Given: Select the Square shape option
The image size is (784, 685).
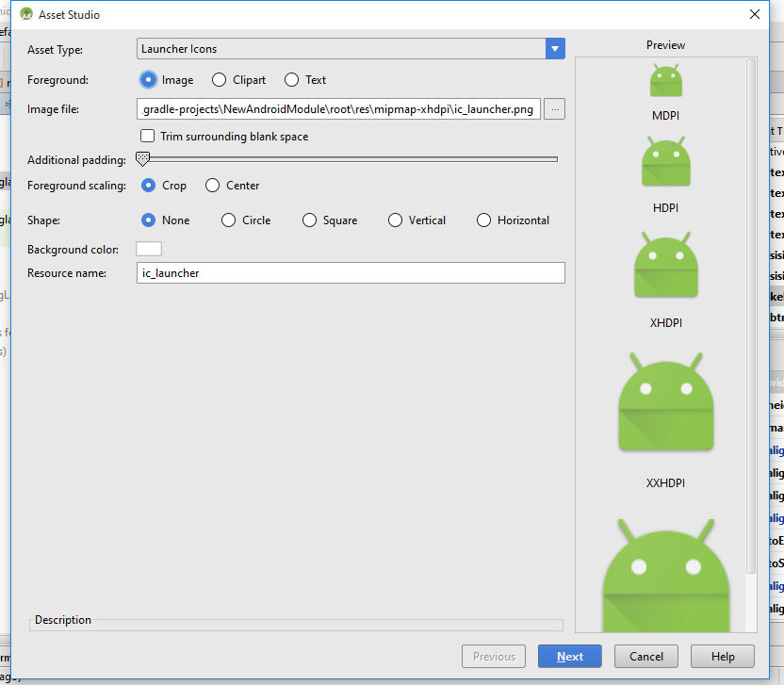Looking at the screenshot, I should click(310, 220).
